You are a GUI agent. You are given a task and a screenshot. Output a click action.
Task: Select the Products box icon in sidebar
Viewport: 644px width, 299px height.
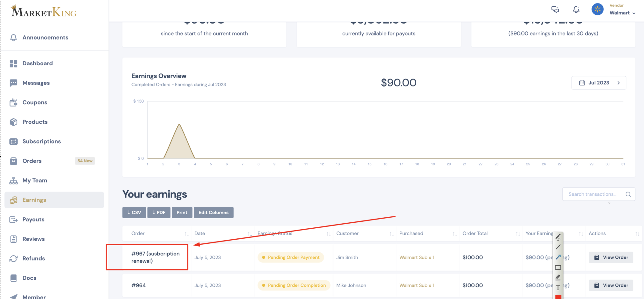tap(13, 122)
